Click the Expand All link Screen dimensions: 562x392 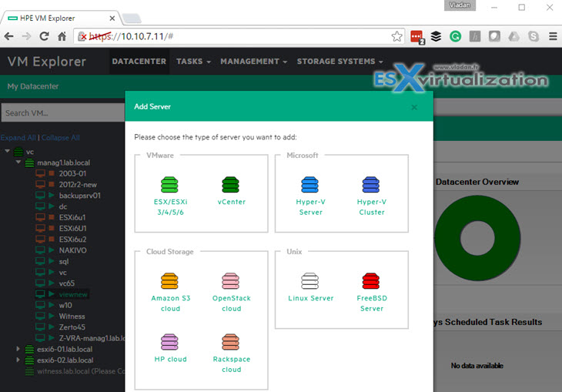click(18, 138)
